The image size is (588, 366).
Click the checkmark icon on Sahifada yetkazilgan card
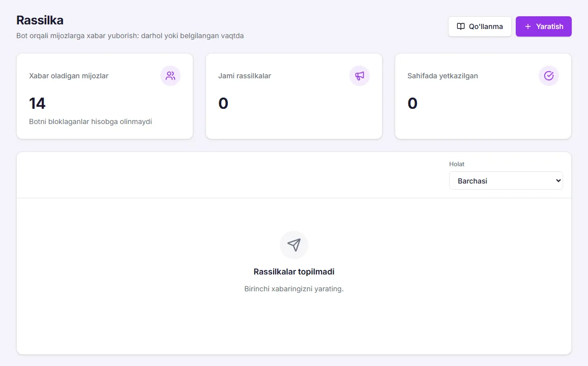(549, 76)
